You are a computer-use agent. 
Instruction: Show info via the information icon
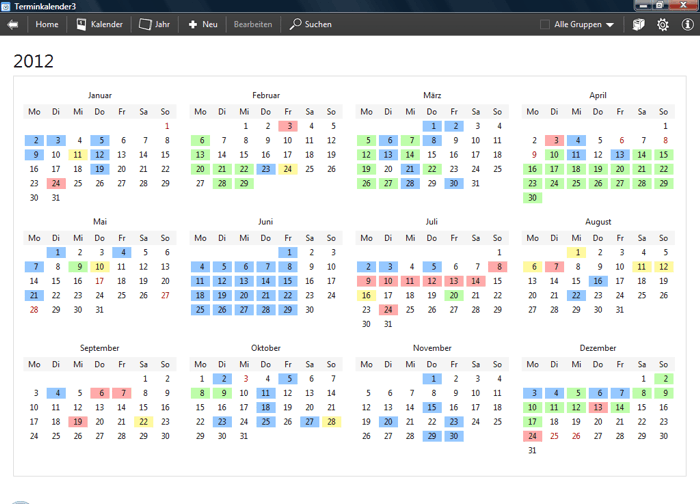click(687, 24)
